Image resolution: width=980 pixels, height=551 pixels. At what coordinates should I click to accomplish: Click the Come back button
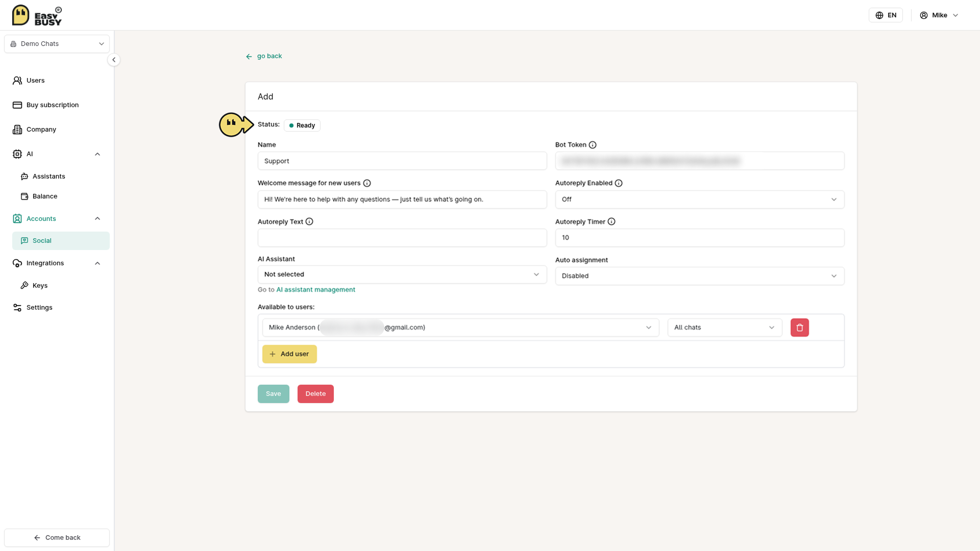point(57,538)
